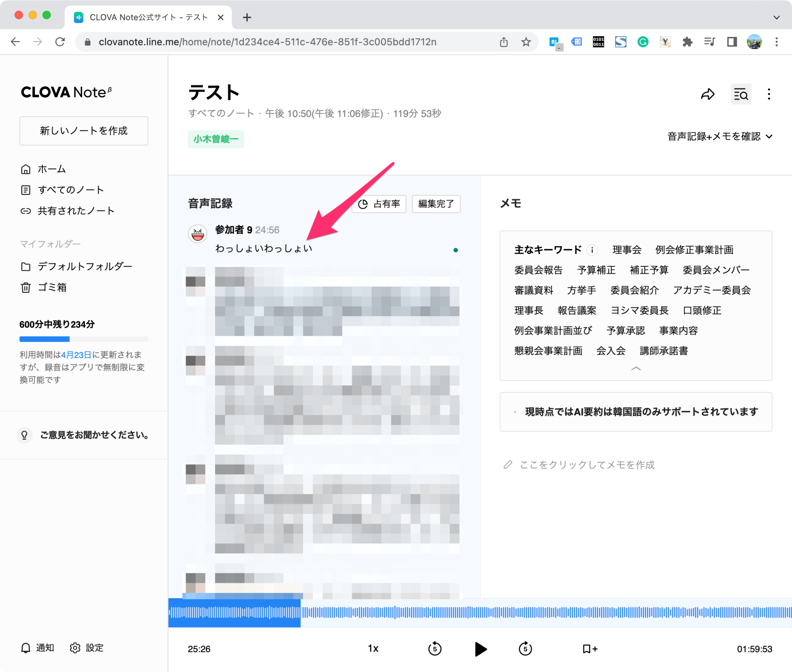Open the ゴミ箱 trash folder

click(52, 287)
